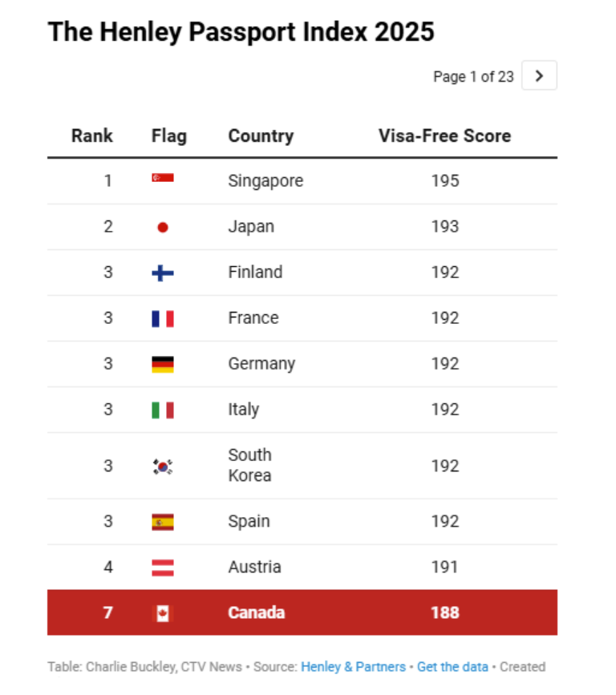Image resolution: width=616 pixels, height=695 pixels.
Task: Click the Singapore flag icon
Action: click(163, 178)
